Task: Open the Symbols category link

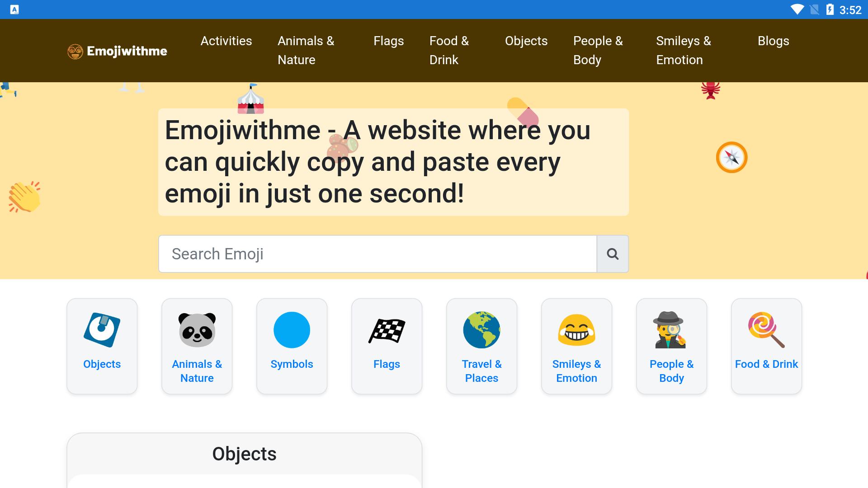Action: (292, 364)
